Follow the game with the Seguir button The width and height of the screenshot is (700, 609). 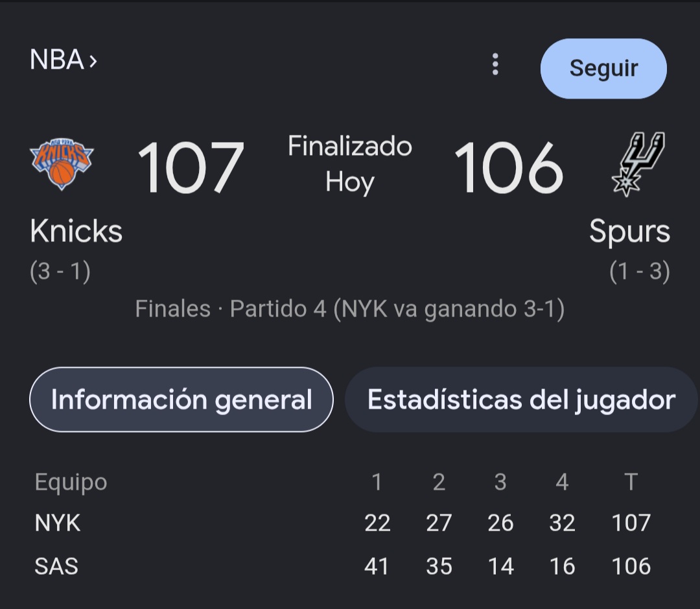pyautogui.click(x=603, y=68)
